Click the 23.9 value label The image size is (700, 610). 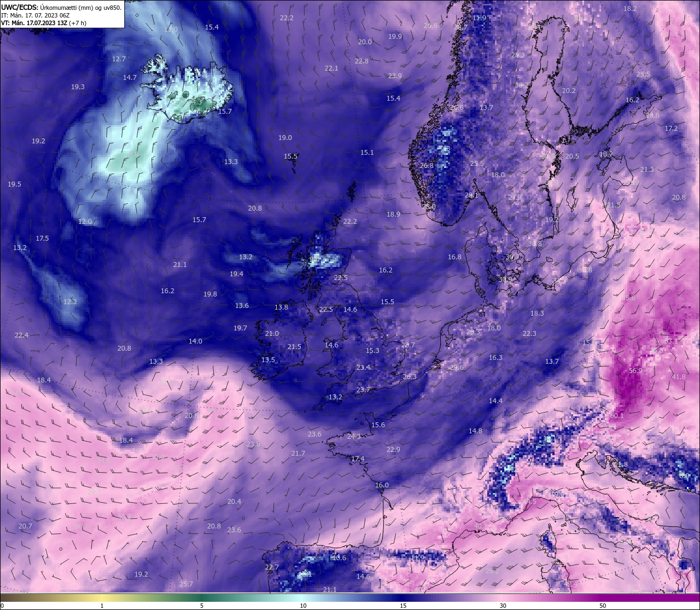click(395, 76)
